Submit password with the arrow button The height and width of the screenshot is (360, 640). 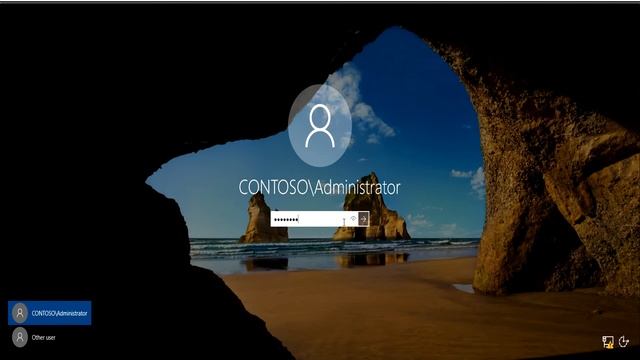364,219
